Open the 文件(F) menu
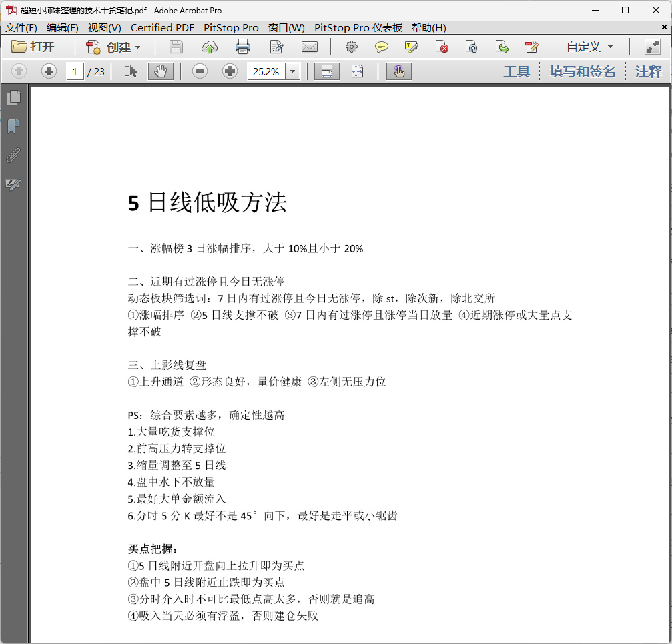 click(x=21, y=27)
